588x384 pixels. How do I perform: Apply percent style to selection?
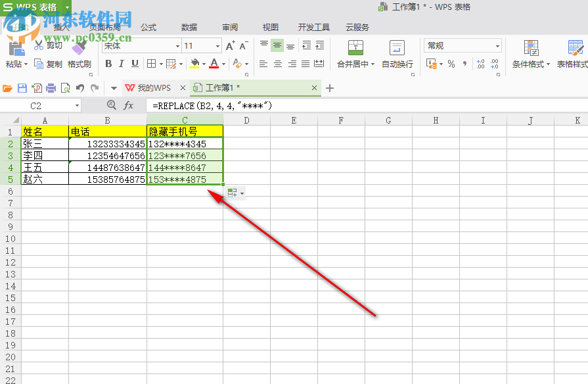(451, 64)
